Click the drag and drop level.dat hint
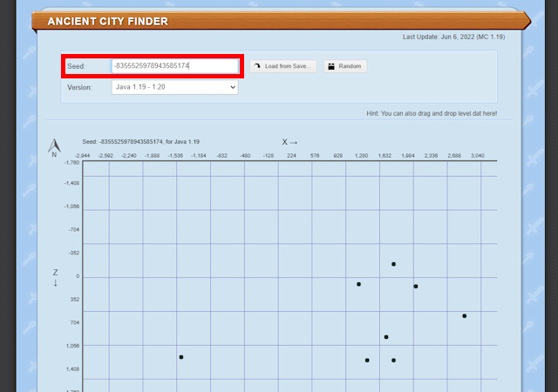The image size is (558, 392). click(x=432, y=113)
